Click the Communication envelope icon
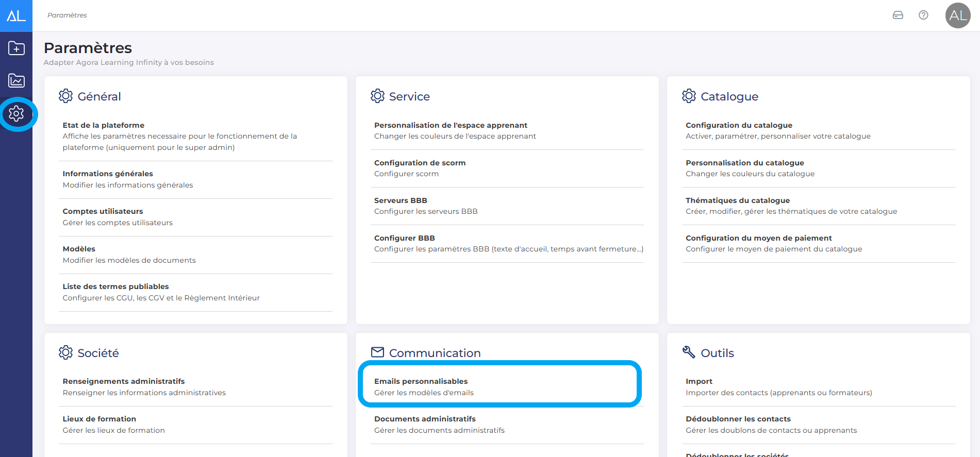Image resolution: width=980 pixels, height=457 pixels. click(x=377, y=352)
